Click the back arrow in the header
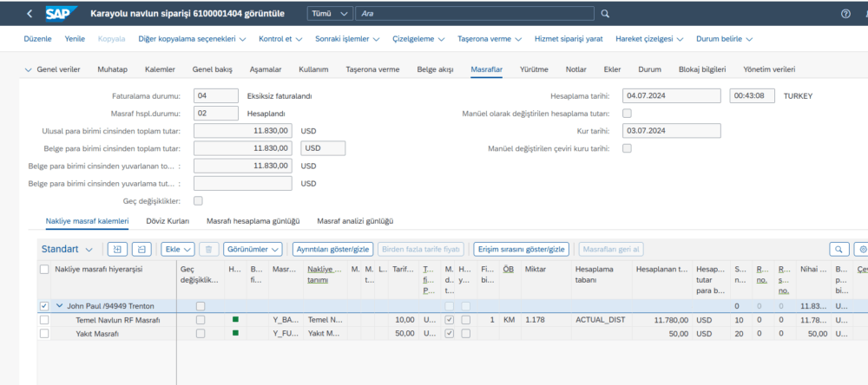Screen dimensions: 868x385 [x=30, y=13]
